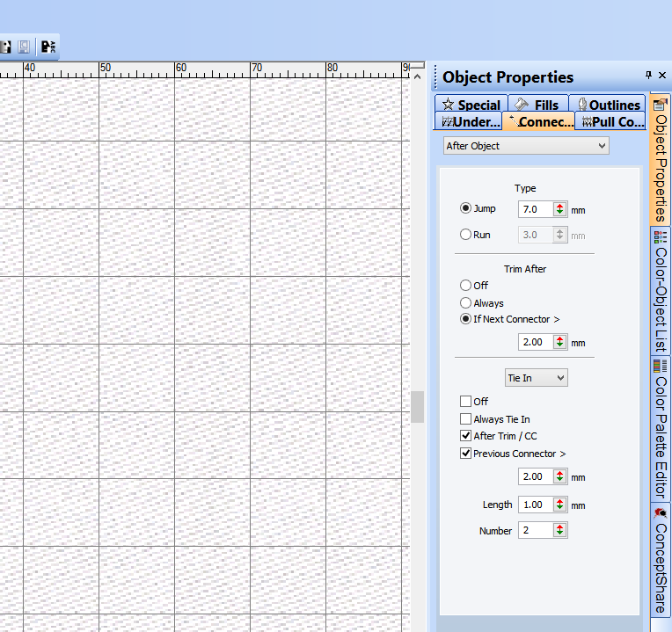Choose If Next Connector trim option

tap(465, 319)
